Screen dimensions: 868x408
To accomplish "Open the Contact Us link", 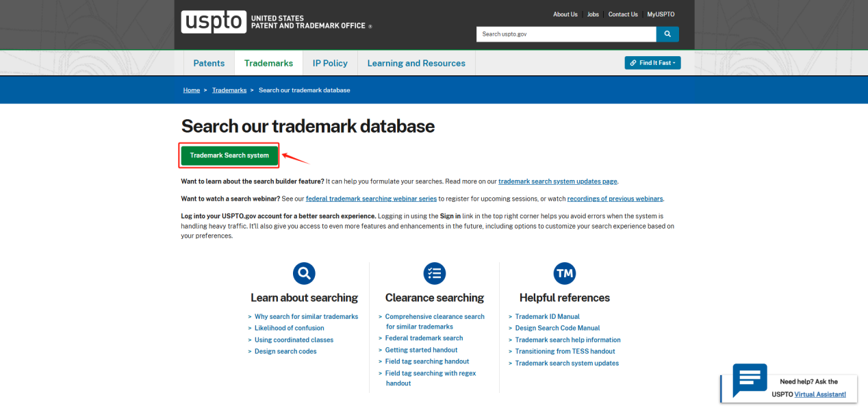I will [x=623, y=14].
